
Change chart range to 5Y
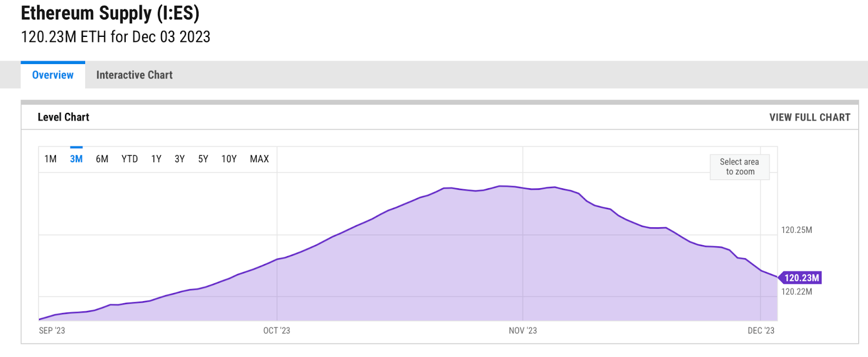(x=203, y=159)
